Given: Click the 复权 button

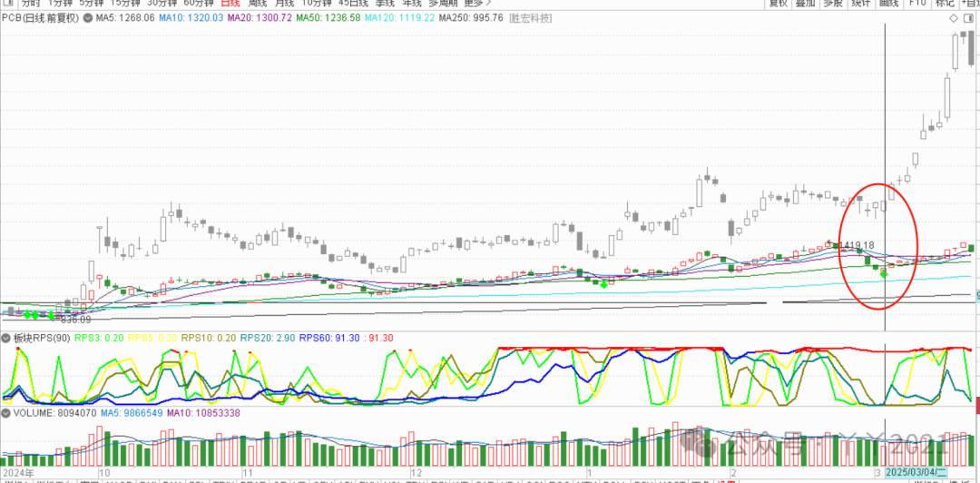Looking at the screenshot, I should [778, 4].
